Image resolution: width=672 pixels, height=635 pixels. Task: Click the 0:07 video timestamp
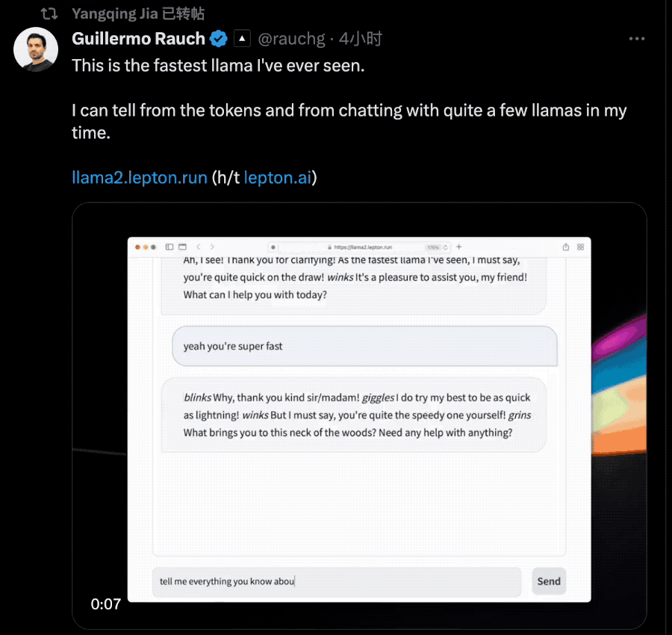[105, 604]
